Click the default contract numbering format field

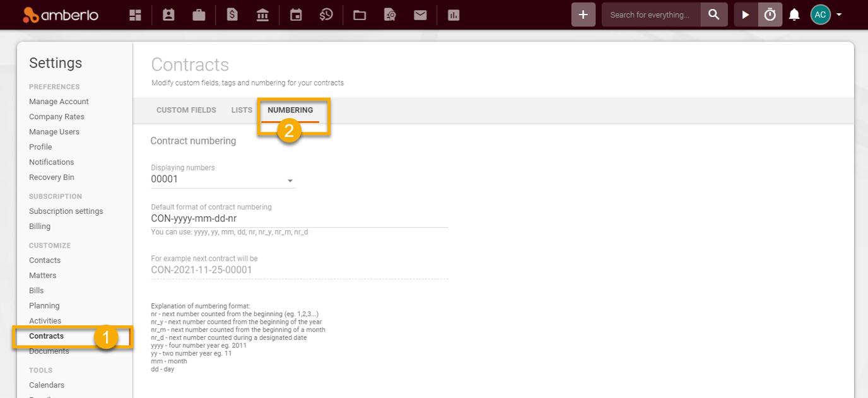coord(299,219)
